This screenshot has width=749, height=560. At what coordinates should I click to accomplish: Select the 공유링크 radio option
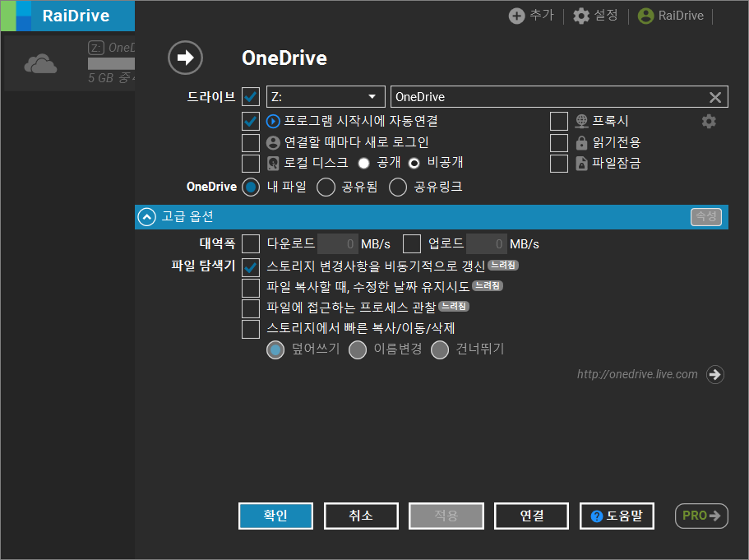click(398, 187)
